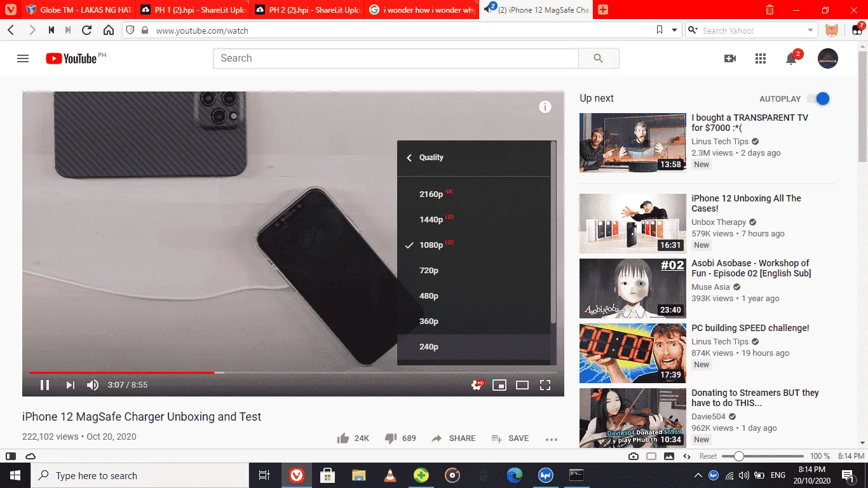This screenshot has height=488, width=868.
Task: Open the TRANSPARENT TV video thumbnail
Action: [633, 143]
